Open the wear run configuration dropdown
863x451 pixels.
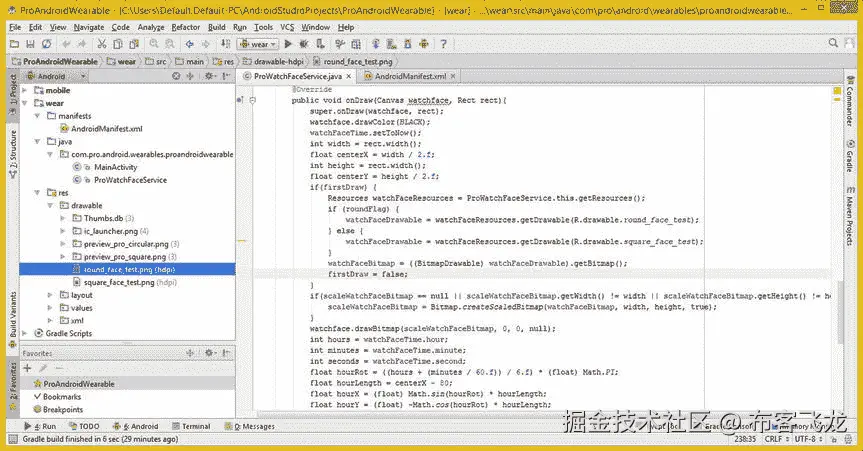(259, 44)
